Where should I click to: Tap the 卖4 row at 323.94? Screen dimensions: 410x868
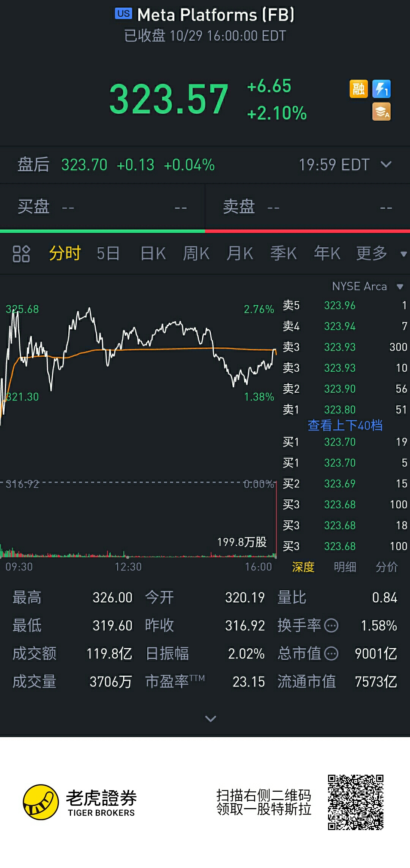coord(345,326)
